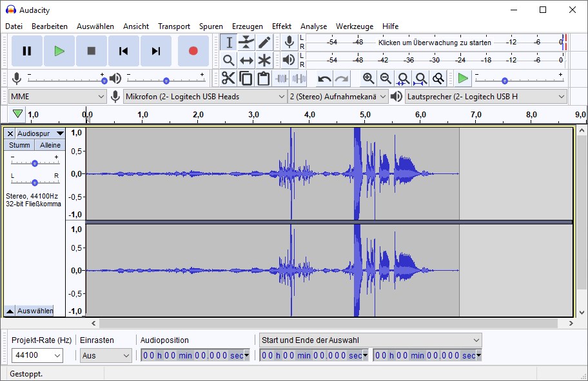Open the Spuren menu
The width and height of the screenshot is (588, 381).
[x=211, y=26]
